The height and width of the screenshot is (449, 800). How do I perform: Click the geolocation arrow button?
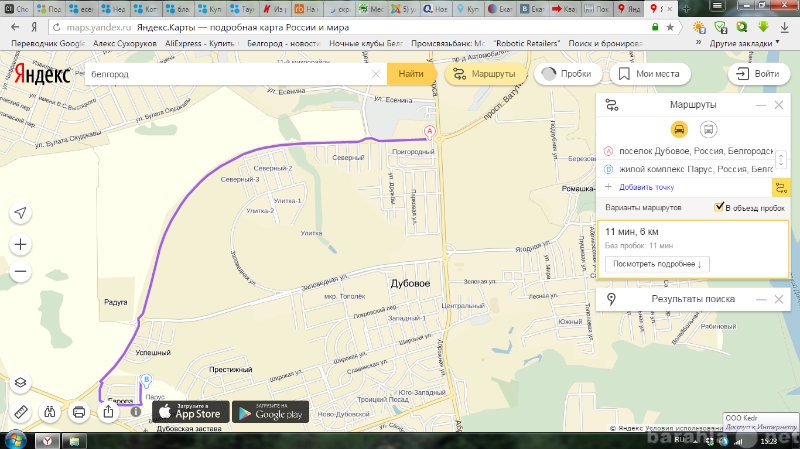tap(20, 213)
